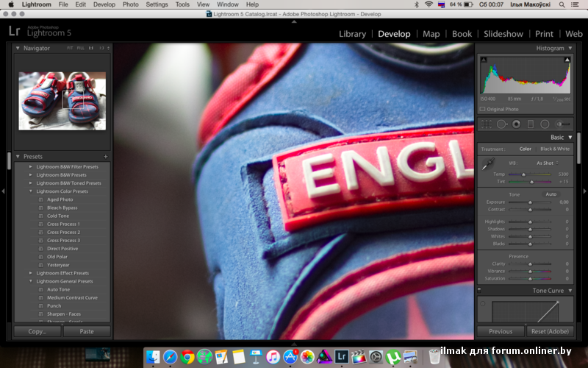Open Notification Center icon
This screenshot has width=588, height=368.
575,4
